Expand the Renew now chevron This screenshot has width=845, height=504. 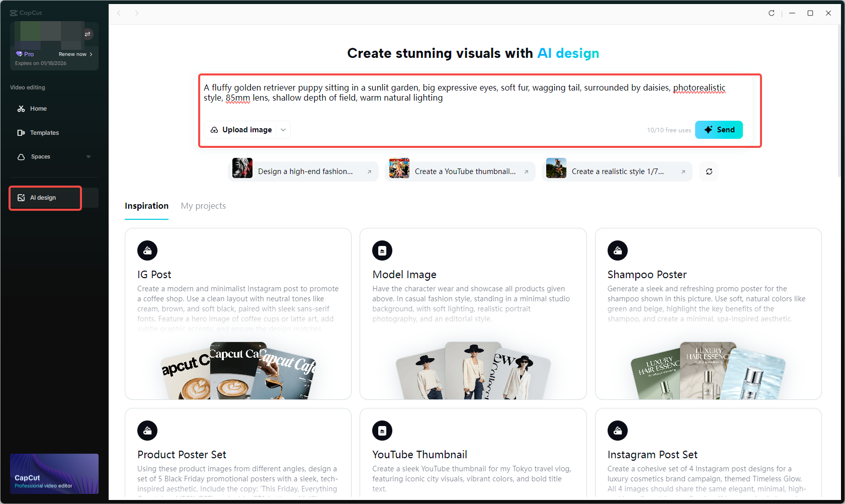pos(92,54)
